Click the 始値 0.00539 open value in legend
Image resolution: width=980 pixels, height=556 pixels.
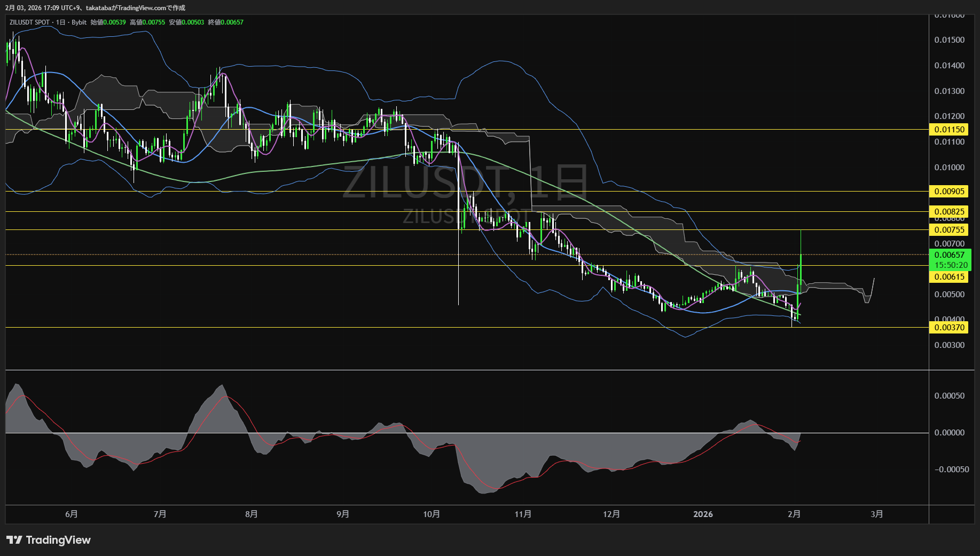coord(108,22)
